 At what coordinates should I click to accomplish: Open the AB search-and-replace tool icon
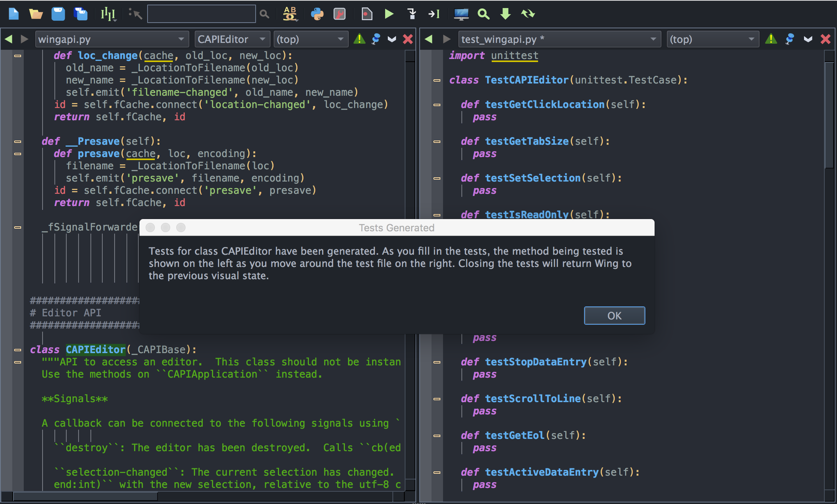click(x=290, y=14)
